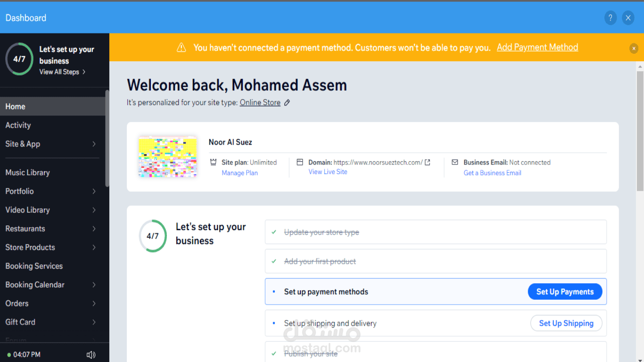Click View All Steps in sidebar
The width and height of the screenshot is (644, 362).
click(x=62, y=72)
